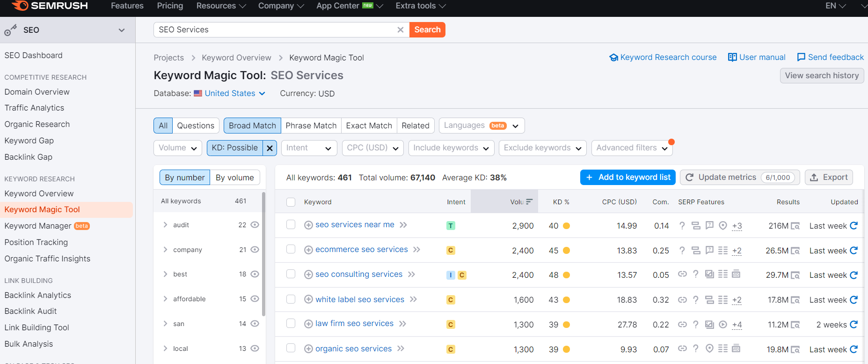Image resolution: width=868 pixels, height=364 pixels.
Task: Open double-arrow icon next to white label seo services
Action: point(414,299)
